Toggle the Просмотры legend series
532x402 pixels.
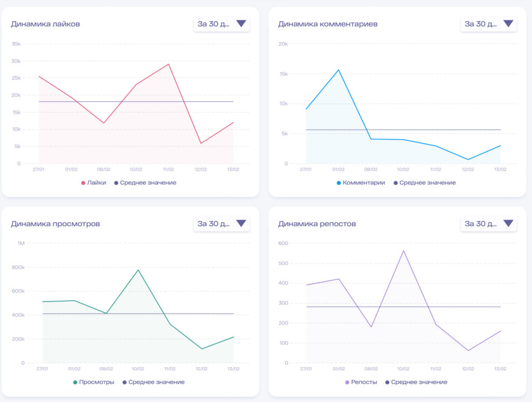(94, 382)
